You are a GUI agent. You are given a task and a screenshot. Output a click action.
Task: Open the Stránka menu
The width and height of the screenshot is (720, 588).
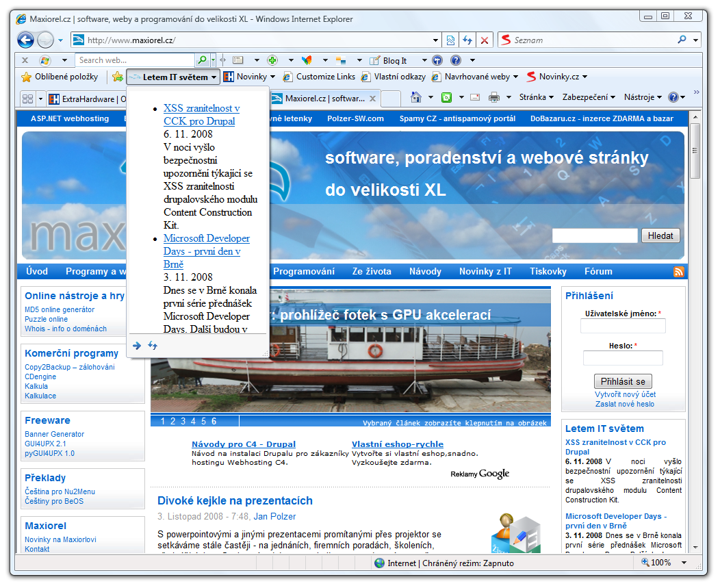537,97
